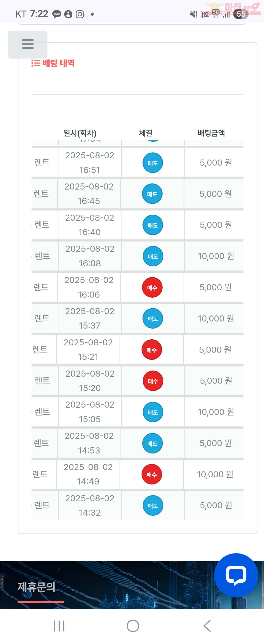Tap Android back navigation arrow
264x644 pixels.
(207, 626)
